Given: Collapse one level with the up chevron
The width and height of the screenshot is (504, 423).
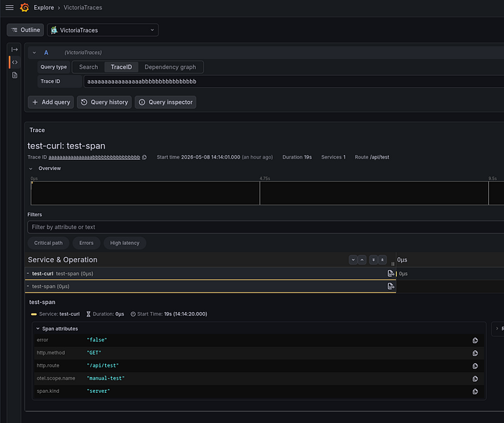Looking at the screenshot, I should (x=362, y=260).
